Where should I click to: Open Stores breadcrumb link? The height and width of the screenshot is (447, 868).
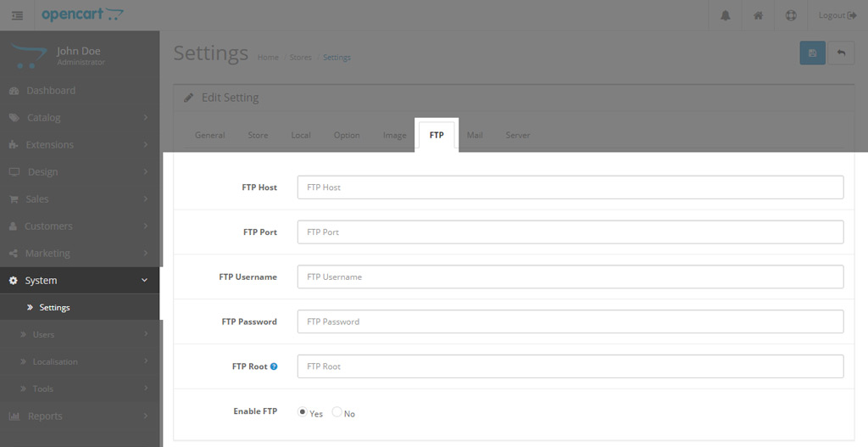click(301, 58)
